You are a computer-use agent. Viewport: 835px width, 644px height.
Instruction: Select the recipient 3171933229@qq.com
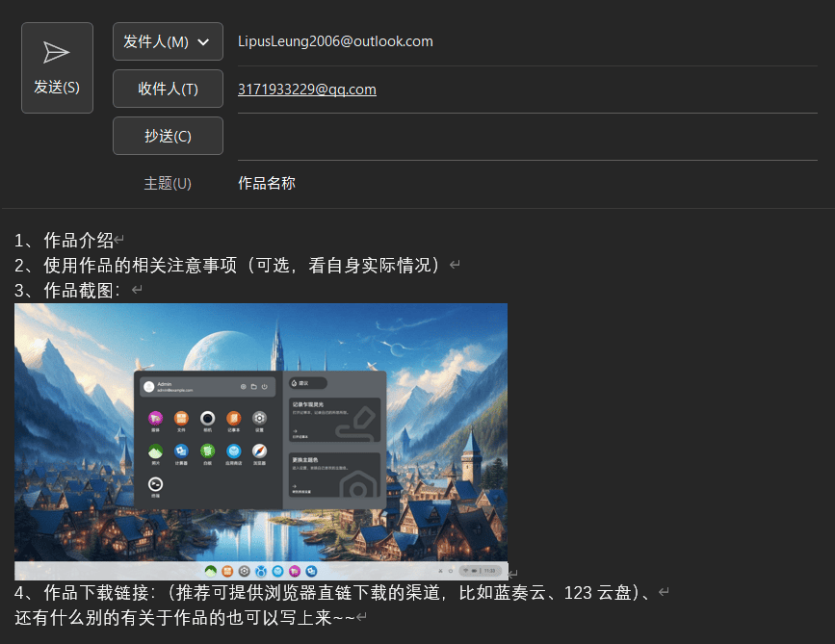pyautogui.click(x=306, y=90)
